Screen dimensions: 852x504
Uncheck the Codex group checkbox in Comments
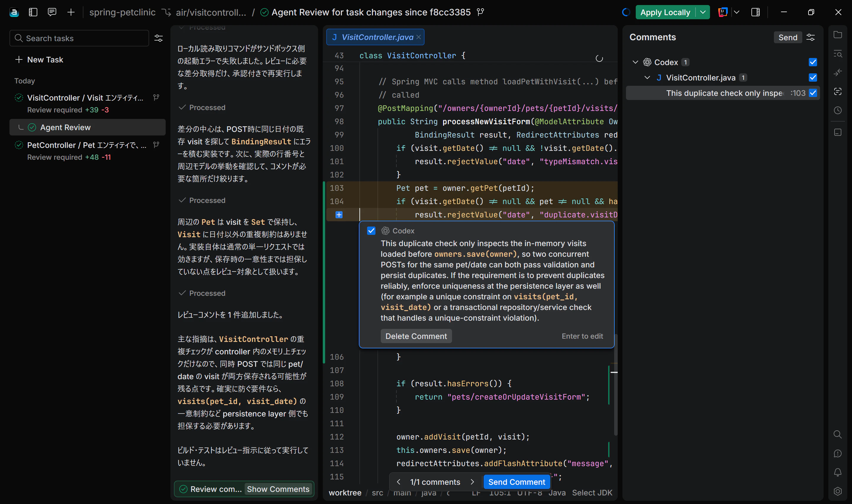tap(813, 62)
